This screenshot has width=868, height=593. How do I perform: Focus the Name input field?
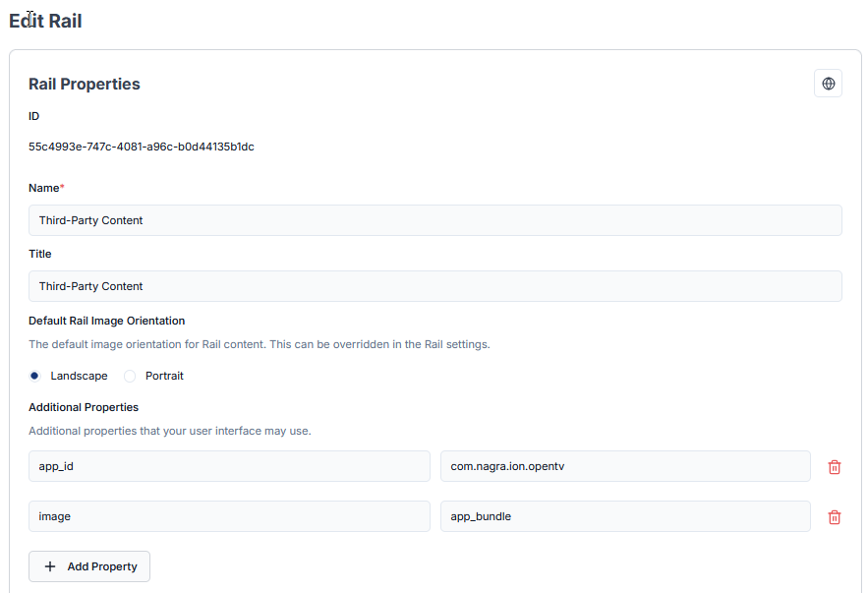434,220
